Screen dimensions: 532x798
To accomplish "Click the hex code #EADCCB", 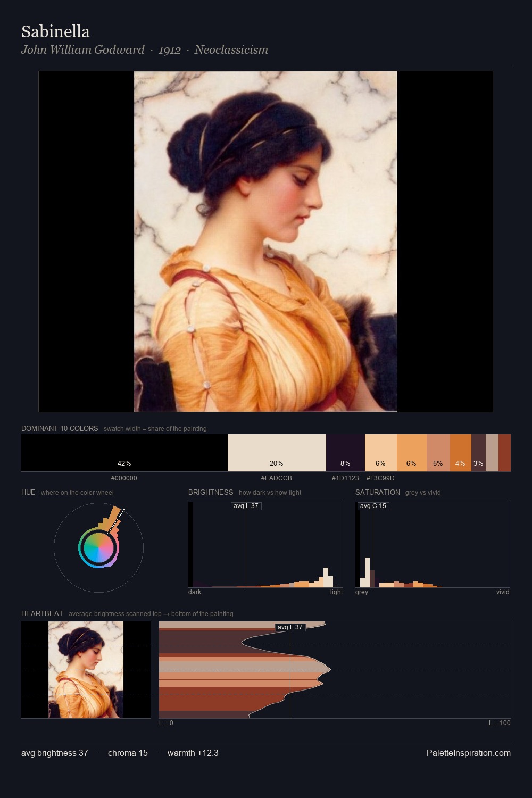I will click(276, 478).
